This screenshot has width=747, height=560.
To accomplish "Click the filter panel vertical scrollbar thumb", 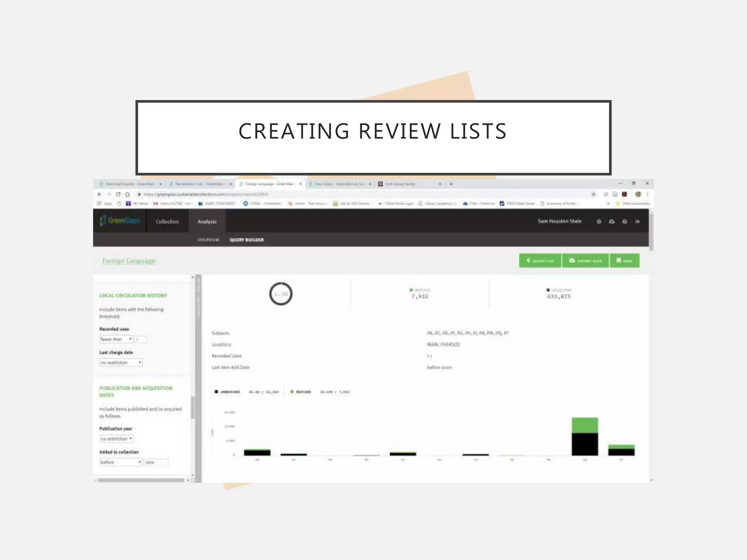I will (x=193, y=408).
